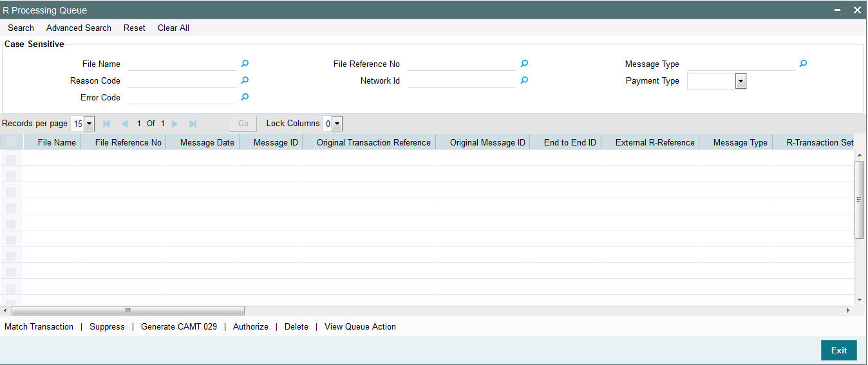Tick the third row checkbox in results table
Image resolution: width=868 pixels, height=365 pixels.
pos(11,191)
